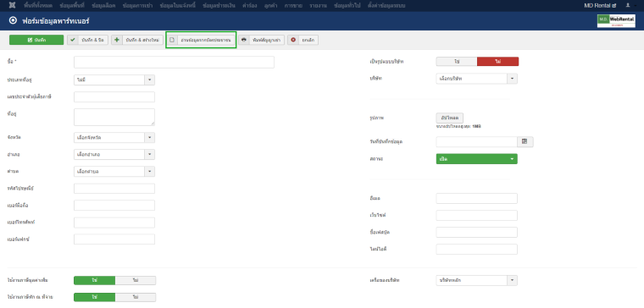Open the subdistrict (ตำบล) dropdown
Viewport: 644px width, 308px height.
pyautogui.click(x=114, y=171)
